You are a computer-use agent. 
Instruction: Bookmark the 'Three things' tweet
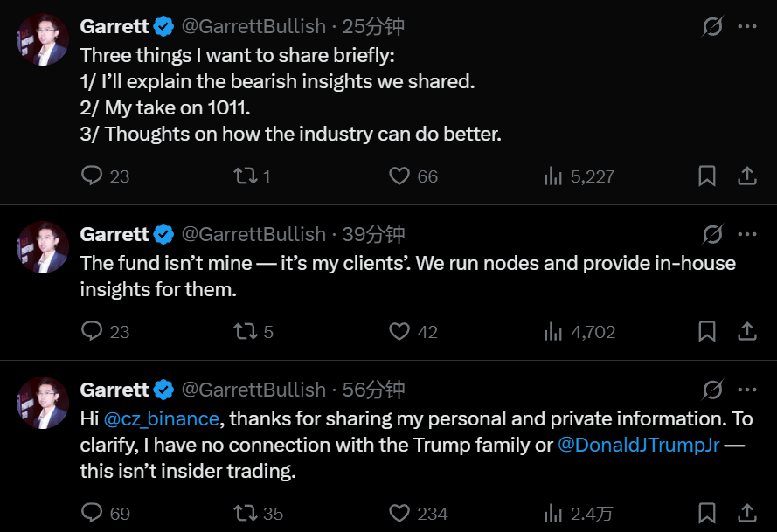707,176
